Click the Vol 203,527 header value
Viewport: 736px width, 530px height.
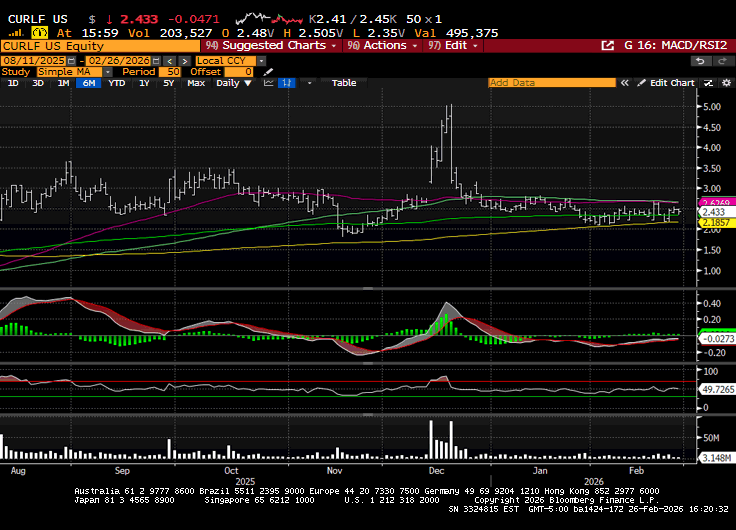[x=170, y=33]
